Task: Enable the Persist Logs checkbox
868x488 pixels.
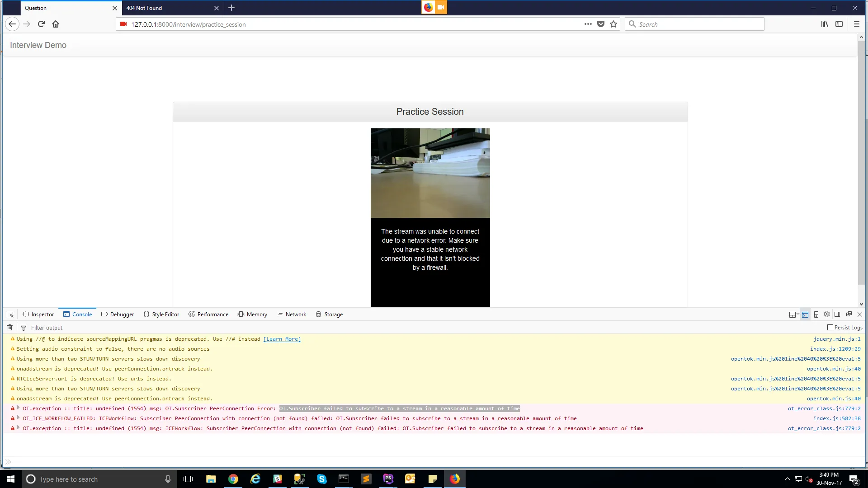Action: [x=830, y=328]
